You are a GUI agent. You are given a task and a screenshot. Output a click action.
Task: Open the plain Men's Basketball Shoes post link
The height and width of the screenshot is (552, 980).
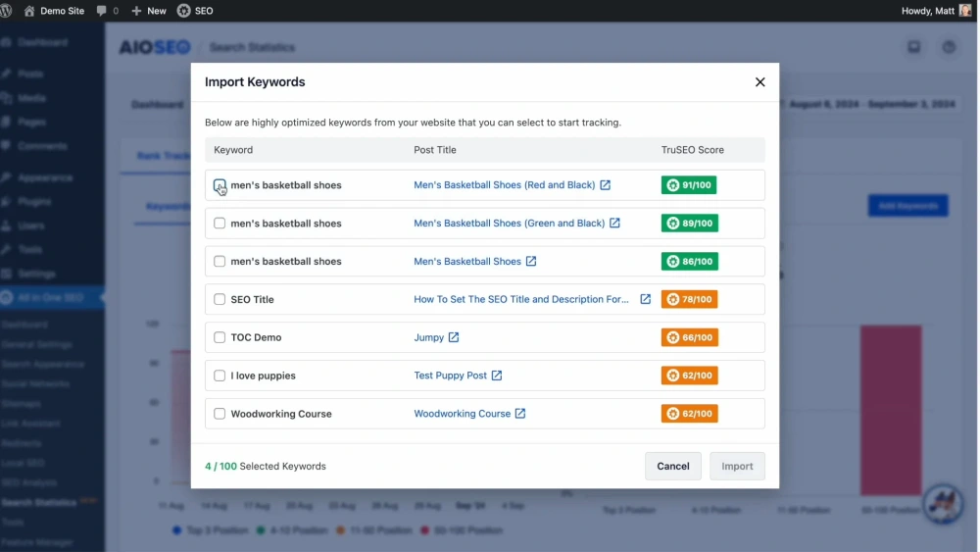click(467, 262)
